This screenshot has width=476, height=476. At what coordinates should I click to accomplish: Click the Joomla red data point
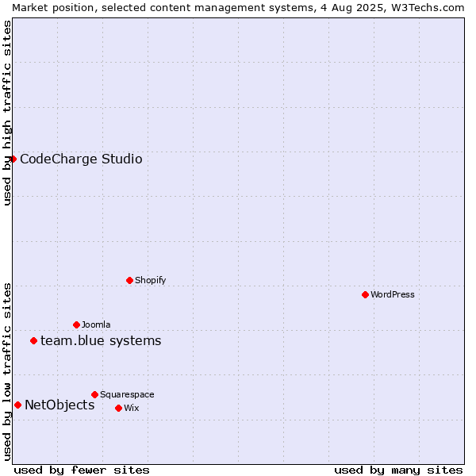(x=76, y=324)
